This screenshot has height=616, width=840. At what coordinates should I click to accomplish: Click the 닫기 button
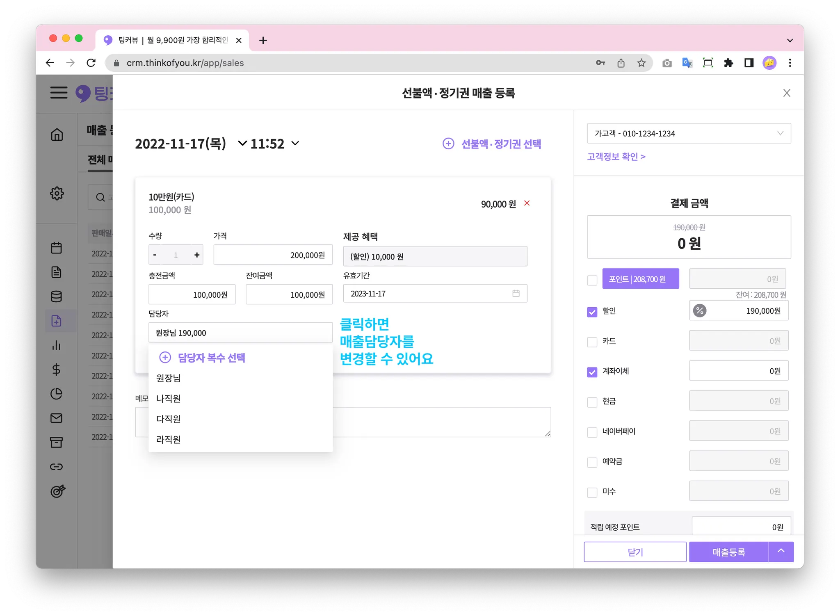tap(635, 552)
